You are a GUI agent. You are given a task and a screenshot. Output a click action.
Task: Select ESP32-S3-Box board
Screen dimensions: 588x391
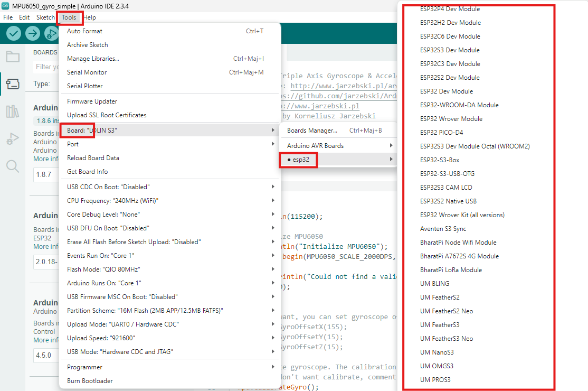point(440,160)
